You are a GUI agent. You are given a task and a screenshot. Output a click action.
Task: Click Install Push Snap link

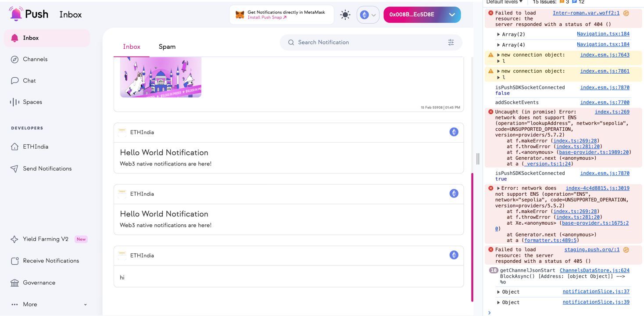[x=267, y=18]
